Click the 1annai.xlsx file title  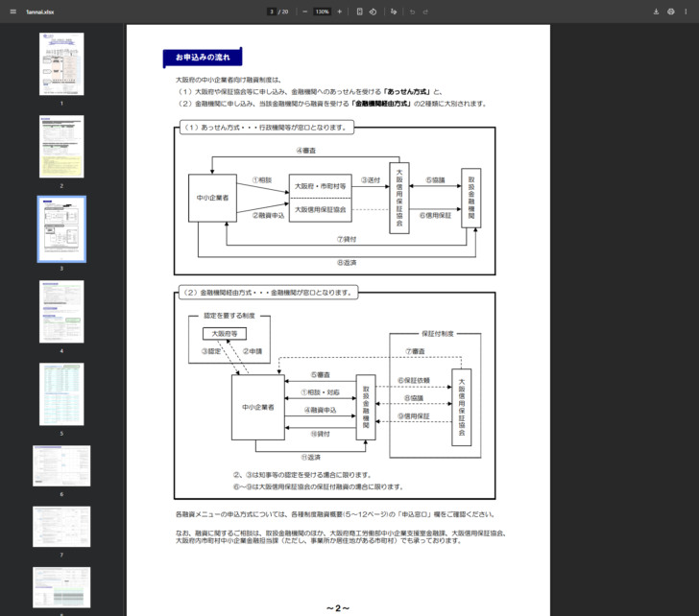pyautogui.click(x=39, y=12)
